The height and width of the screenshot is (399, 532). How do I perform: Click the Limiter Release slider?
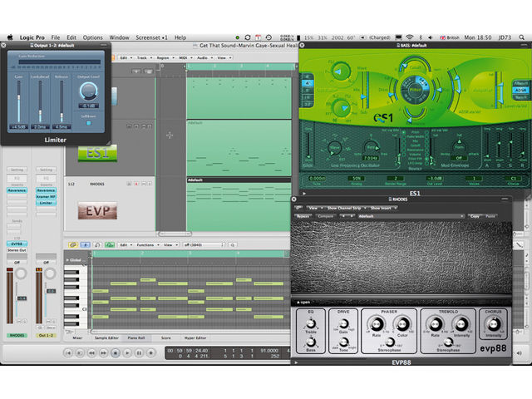62,101
